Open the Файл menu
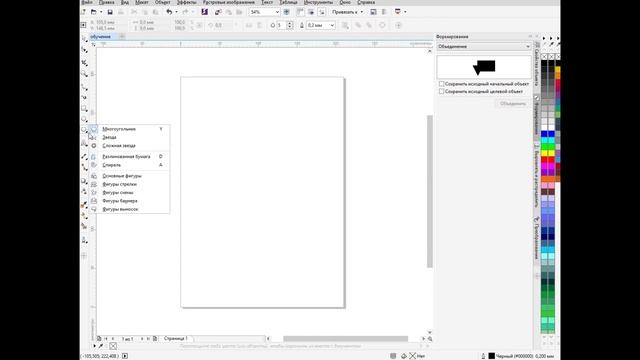The width and height of the screenshot is (640, 360). click(87, 2)
